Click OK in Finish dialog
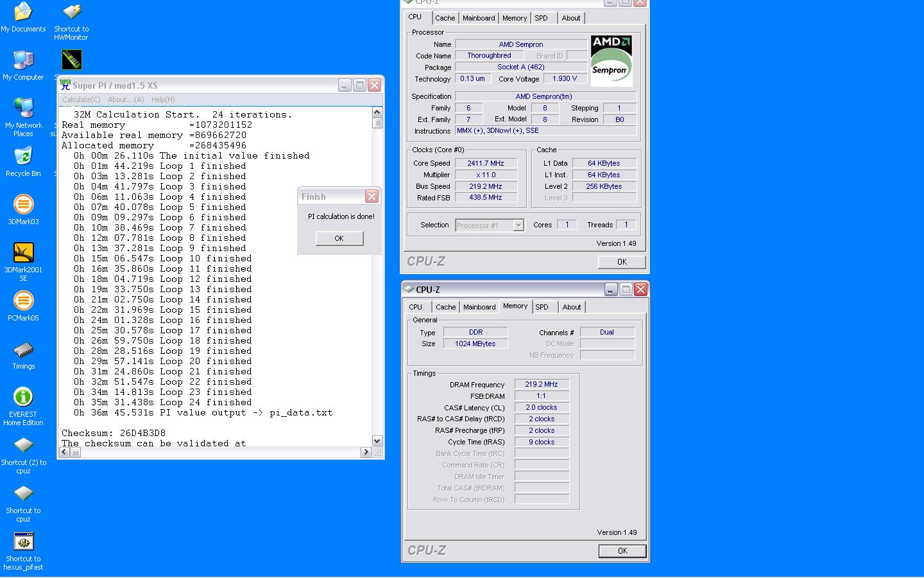 pyautogui.click(x=339, y=238)
